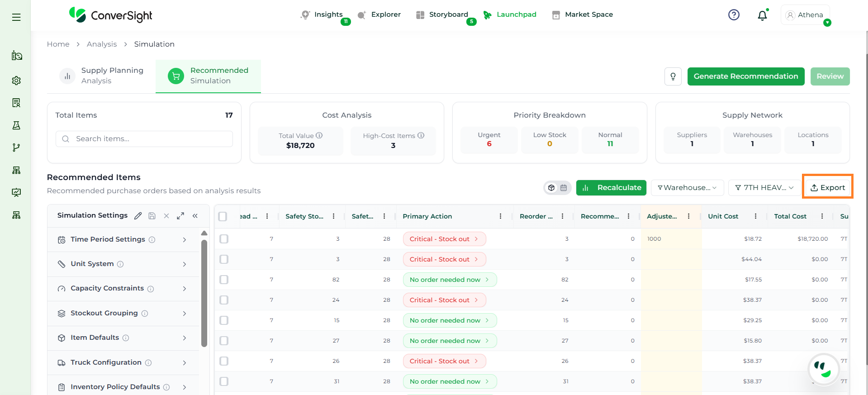
Task: Click the edit pencil in Simulation Settings
Action: (138, 216)
